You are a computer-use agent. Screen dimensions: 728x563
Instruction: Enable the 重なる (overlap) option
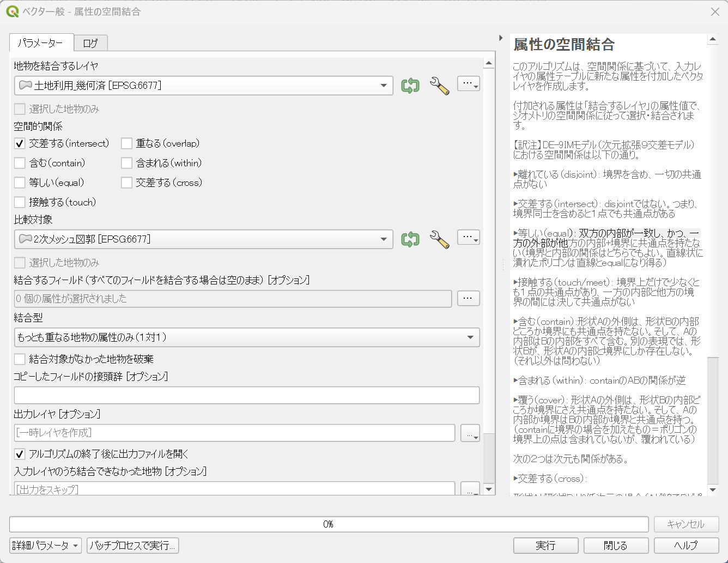(126, 143)
